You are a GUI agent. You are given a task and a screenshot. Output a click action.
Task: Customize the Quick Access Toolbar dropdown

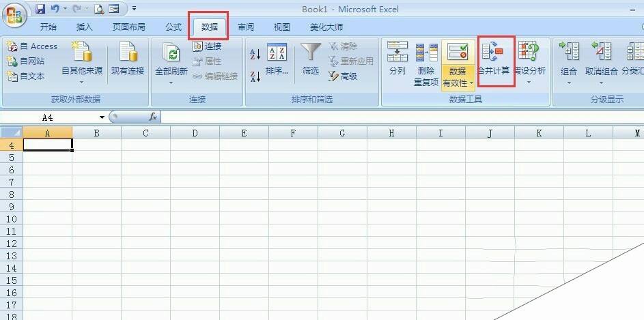[135, 8]
